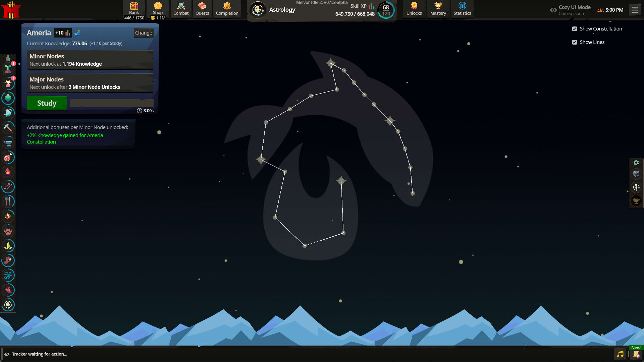Open the Completion log
This screenshot has width=644, height=362.
coord(227,9)
